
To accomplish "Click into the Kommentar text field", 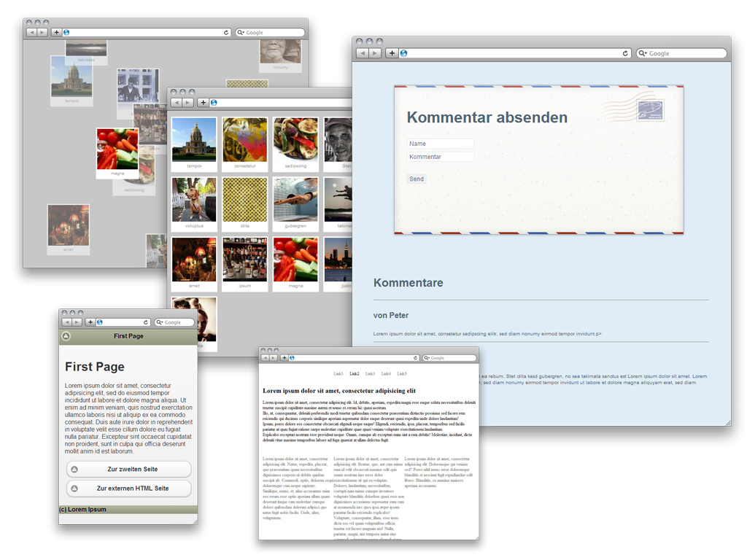I will coord(440,157).
